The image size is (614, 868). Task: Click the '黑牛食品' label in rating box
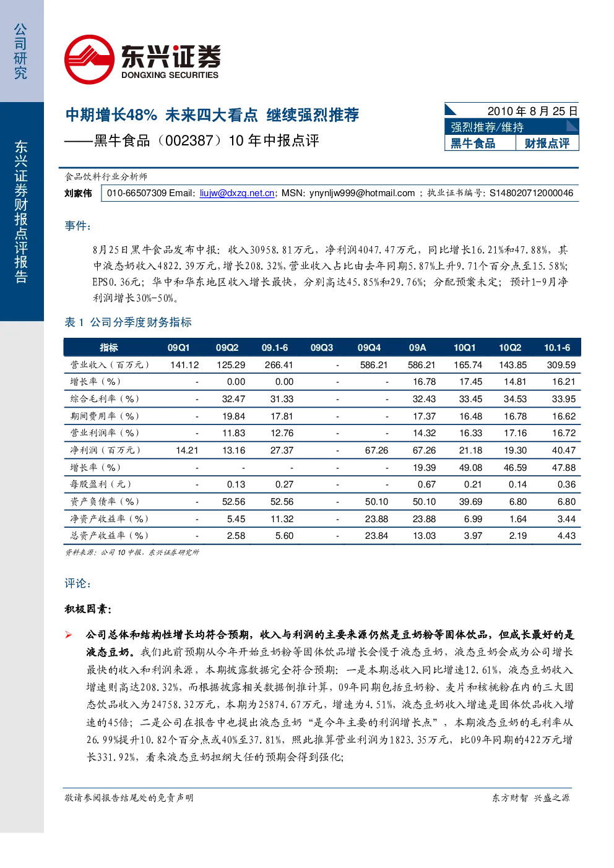[x=473, y=144]
